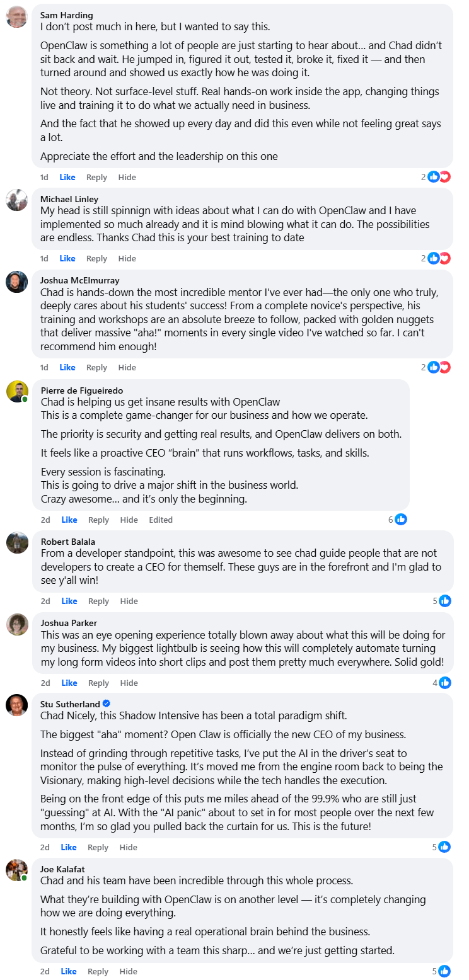Reply to Joshua McElmurray's comment
This screenshot has width=469, height=980.
(x=96, y=368)
